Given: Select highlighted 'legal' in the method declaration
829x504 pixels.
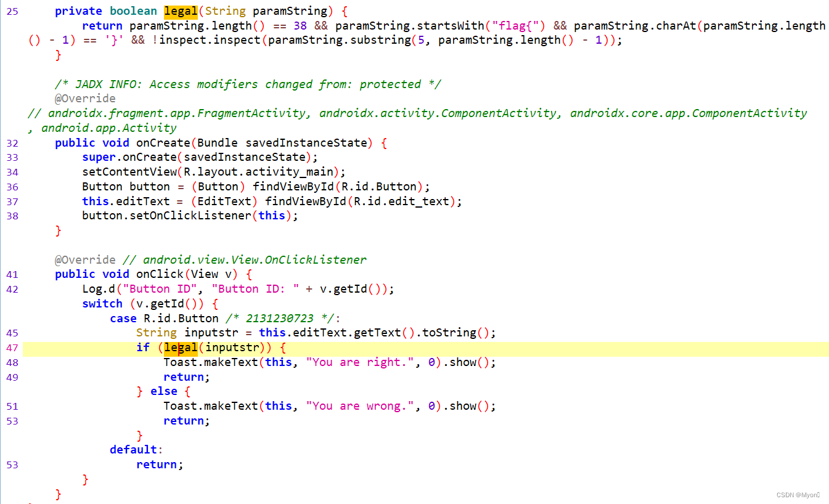Looking at the screenshot, I should coord(181,11).
